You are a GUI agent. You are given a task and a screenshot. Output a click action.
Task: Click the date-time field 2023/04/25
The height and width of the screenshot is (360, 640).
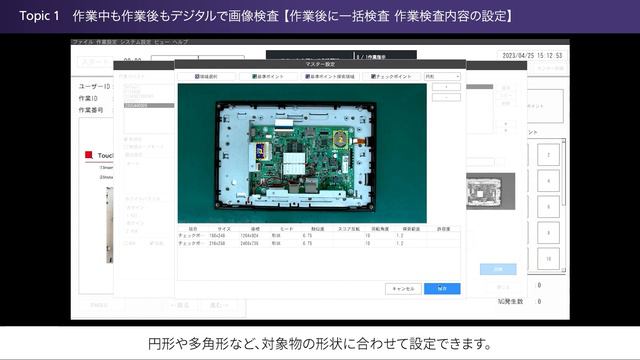click(532, 55)
